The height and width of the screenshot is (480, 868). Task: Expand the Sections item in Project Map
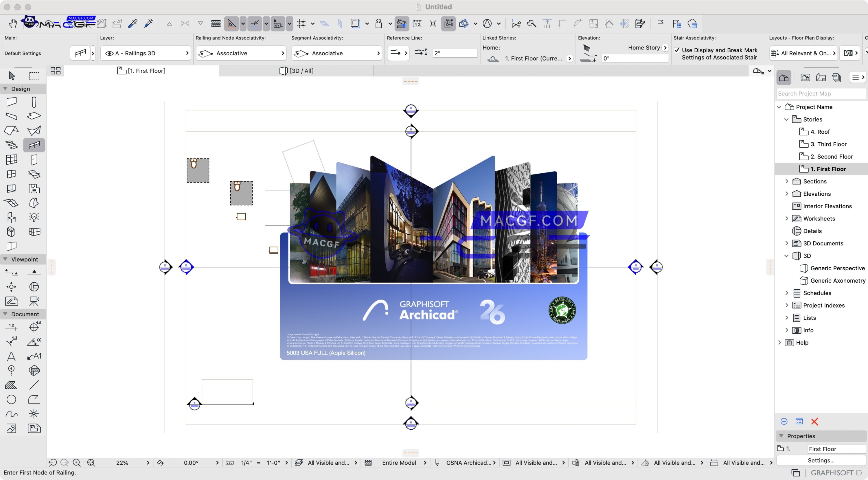click(x=787, y=181)
